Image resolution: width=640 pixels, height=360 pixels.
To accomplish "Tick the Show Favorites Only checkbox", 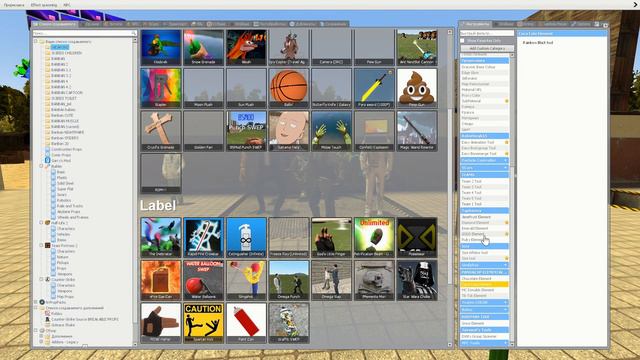I will [x=462, y=41].
